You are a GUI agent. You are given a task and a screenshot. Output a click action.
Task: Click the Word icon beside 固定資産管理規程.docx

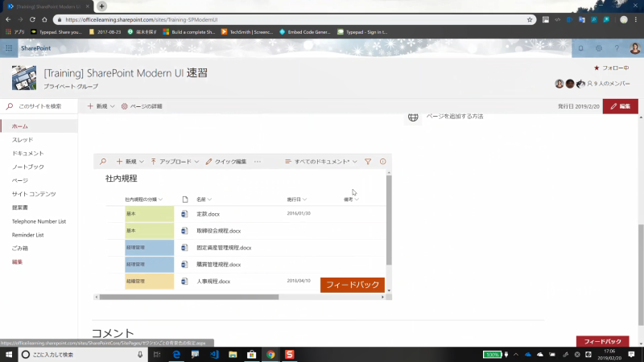[x=184, y=248]
